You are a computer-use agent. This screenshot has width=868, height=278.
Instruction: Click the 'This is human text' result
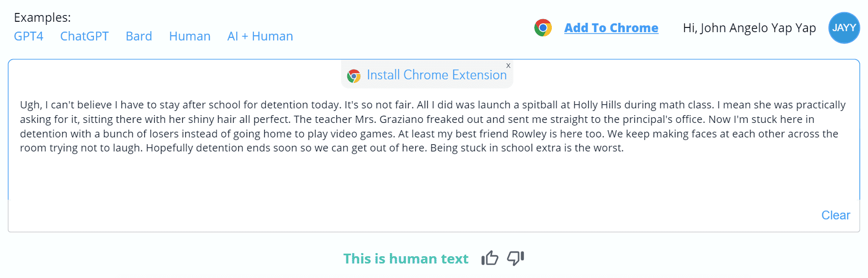(x=405, y=259)
